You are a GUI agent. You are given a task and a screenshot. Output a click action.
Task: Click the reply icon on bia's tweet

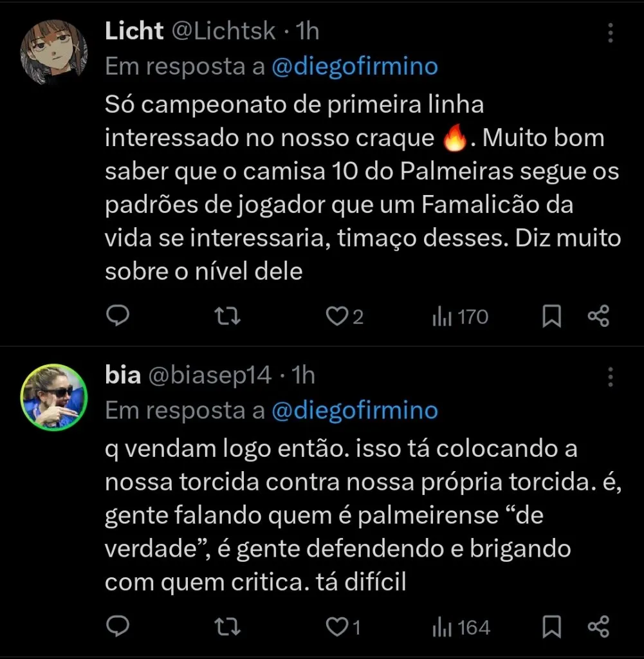tap(118, 626)
